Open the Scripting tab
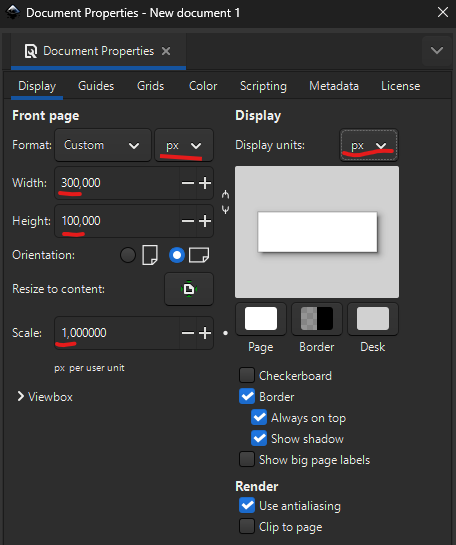The image size is (456, 545). coord(263,86)
